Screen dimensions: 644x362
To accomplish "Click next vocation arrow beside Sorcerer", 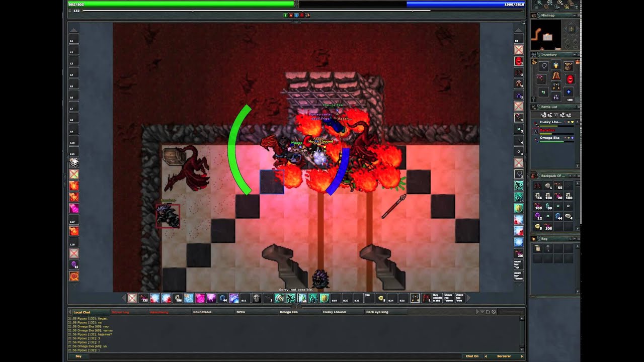I will (x=522, y=356).
